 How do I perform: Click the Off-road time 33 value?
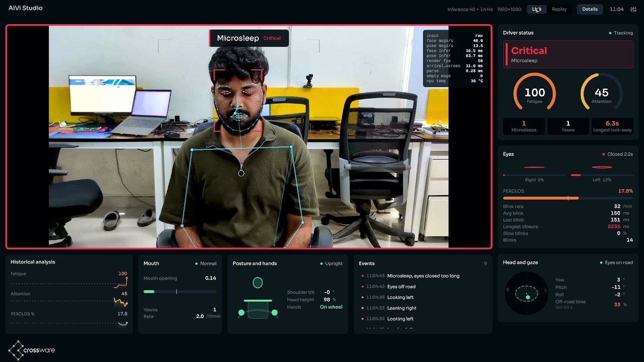tap(617, 305)
